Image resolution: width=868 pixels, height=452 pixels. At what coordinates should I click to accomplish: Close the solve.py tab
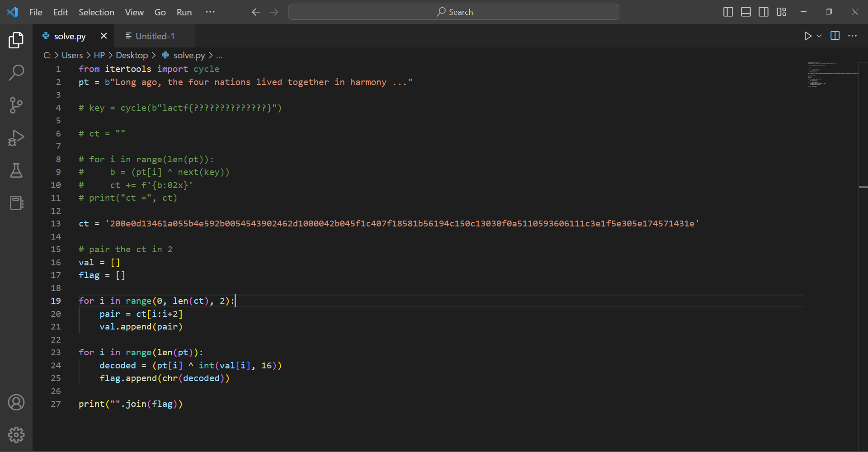104,36
